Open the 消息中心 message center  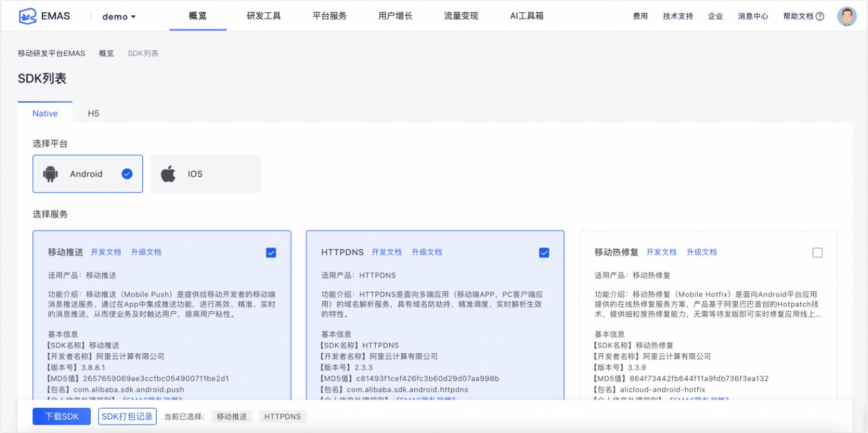coord(753,17)
